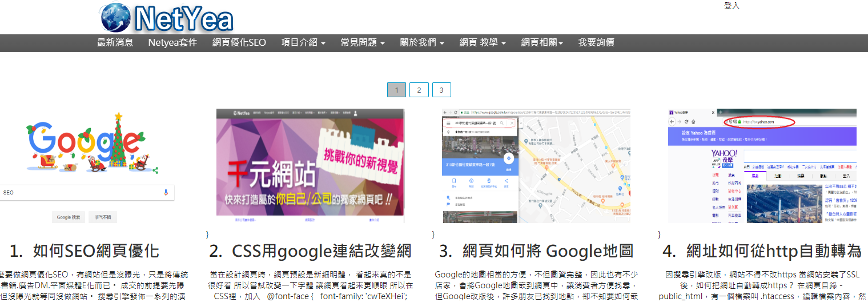
Task: Open the 登入 login link
Action: click(732, 6)
